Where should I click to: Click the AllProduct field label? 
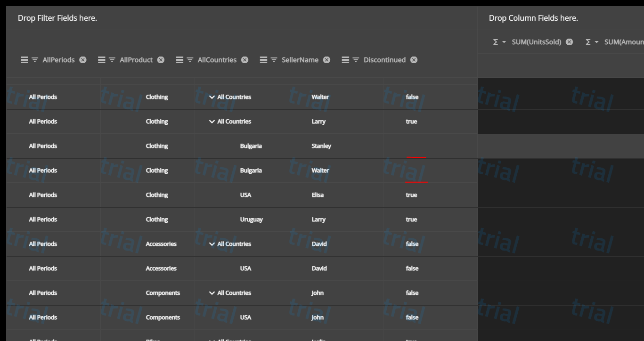(137, 60)
